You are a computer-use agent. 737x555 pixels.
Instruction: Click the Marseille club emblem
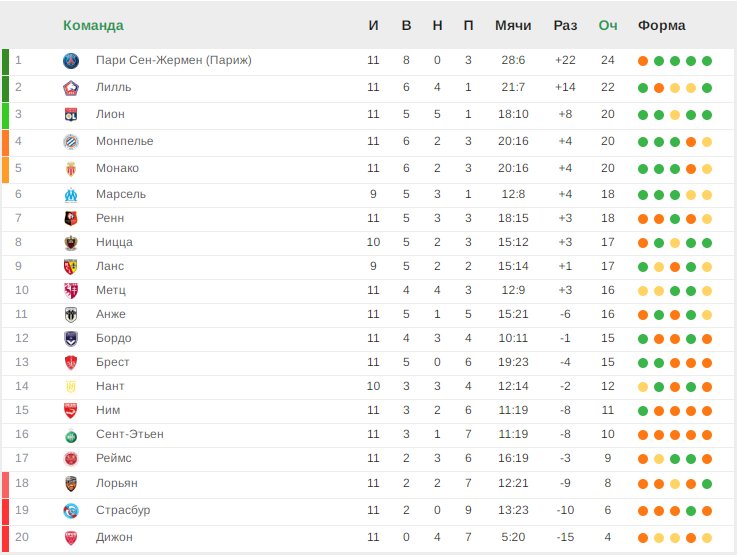(x=71, y=195)
